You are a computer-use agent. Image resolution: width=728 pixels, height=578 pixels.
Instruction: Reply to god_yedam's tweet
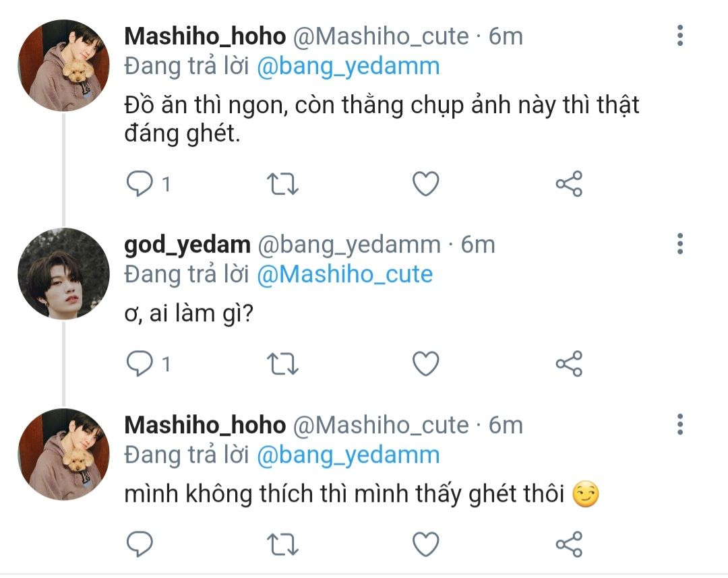pos(140,364)
